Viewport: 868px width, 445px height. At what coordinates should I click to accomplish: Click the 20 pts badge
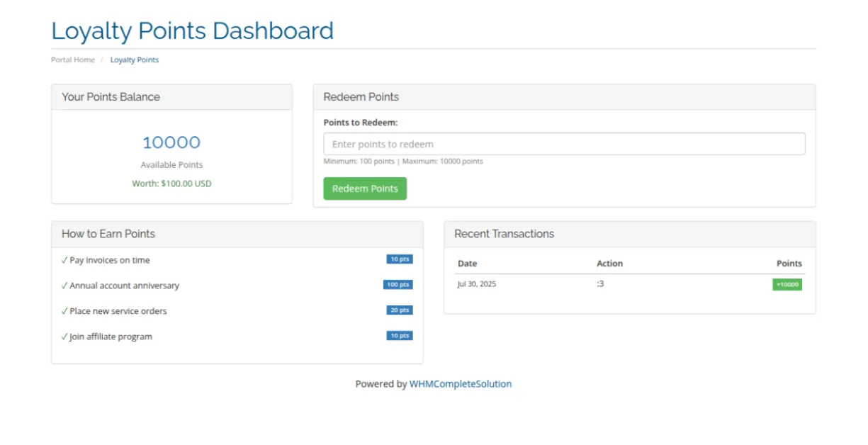click(400, 310)
